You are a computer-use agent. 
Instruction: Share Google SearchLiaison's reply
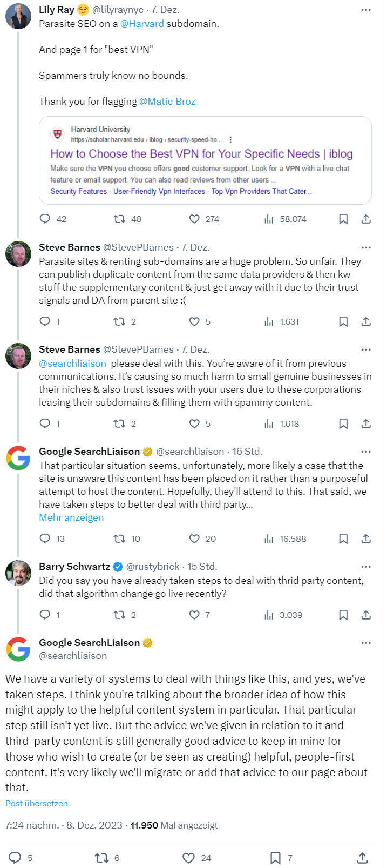pos(365,538)
